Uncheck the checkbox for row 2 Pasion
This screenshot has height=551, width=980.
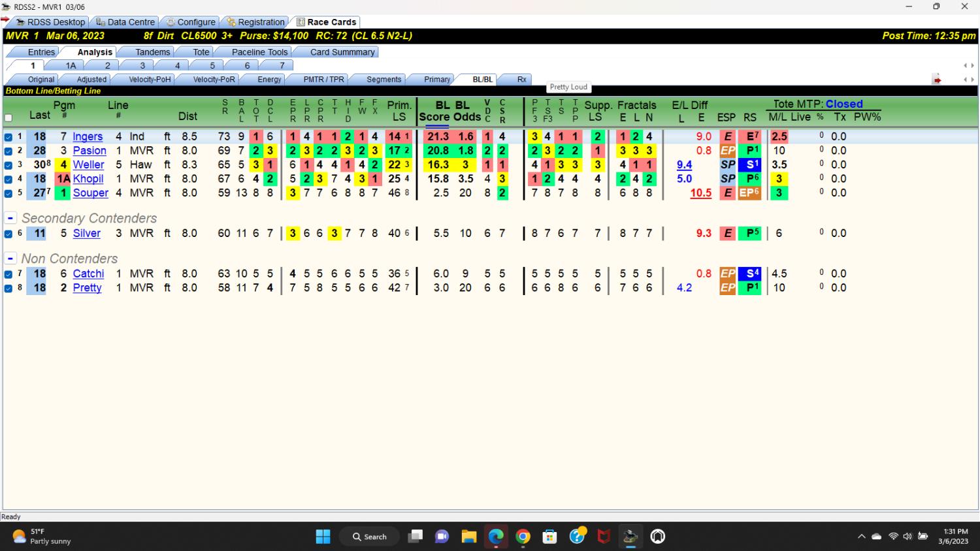click(x=8, y=151)
